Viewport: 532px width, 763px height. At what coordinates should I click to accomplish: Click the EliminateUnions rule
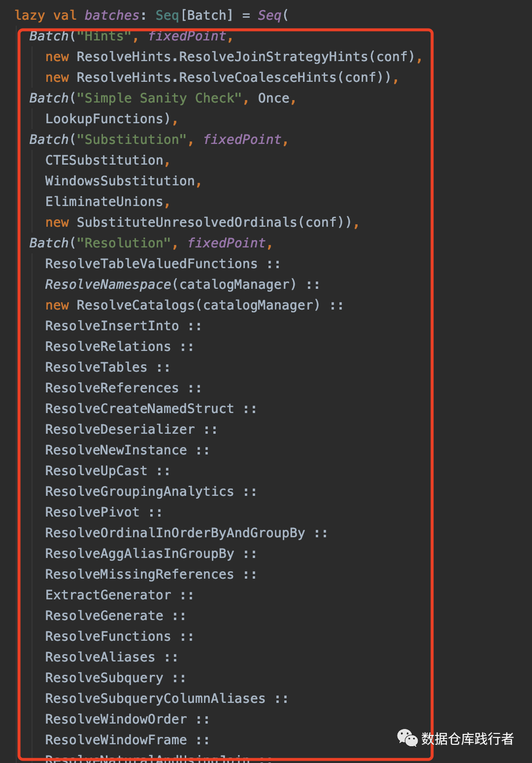coord(104,202)
